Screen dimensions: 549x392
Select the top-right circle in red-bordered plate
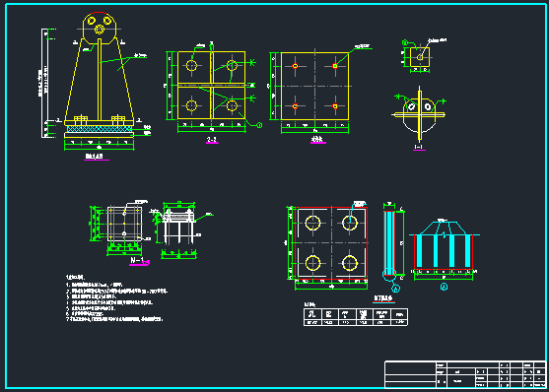coord(350,223)
